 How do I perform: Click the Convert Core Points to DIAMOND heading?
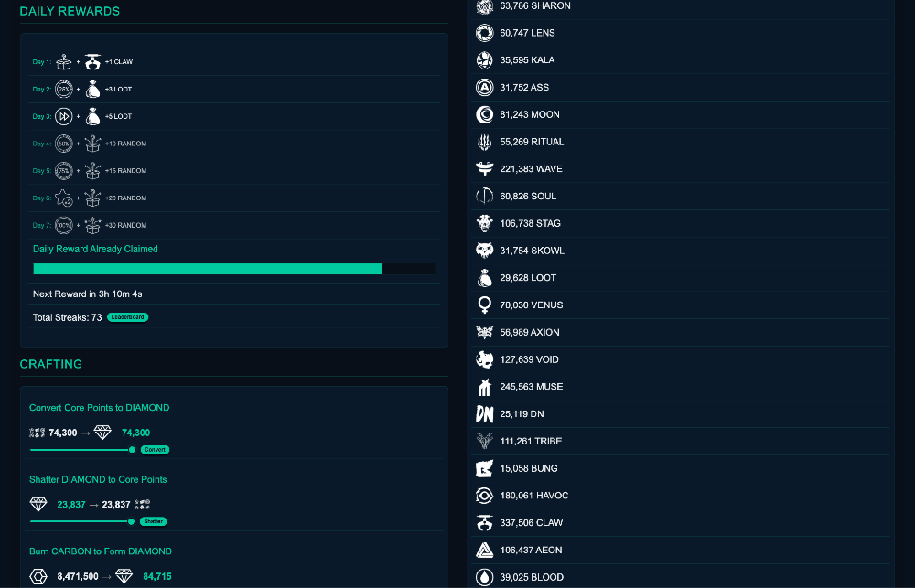pyautogui.click(x=99, y=408)
